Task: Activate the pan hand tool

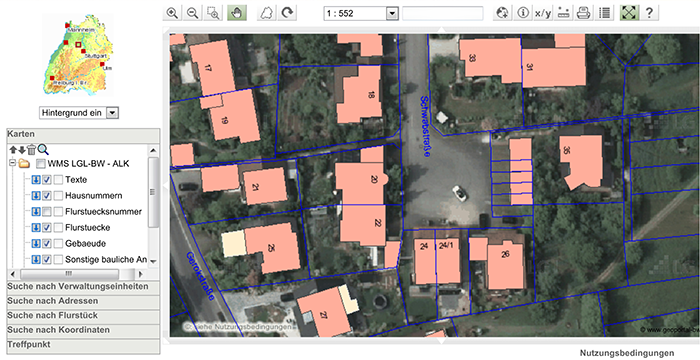Action: click(237, 13)
